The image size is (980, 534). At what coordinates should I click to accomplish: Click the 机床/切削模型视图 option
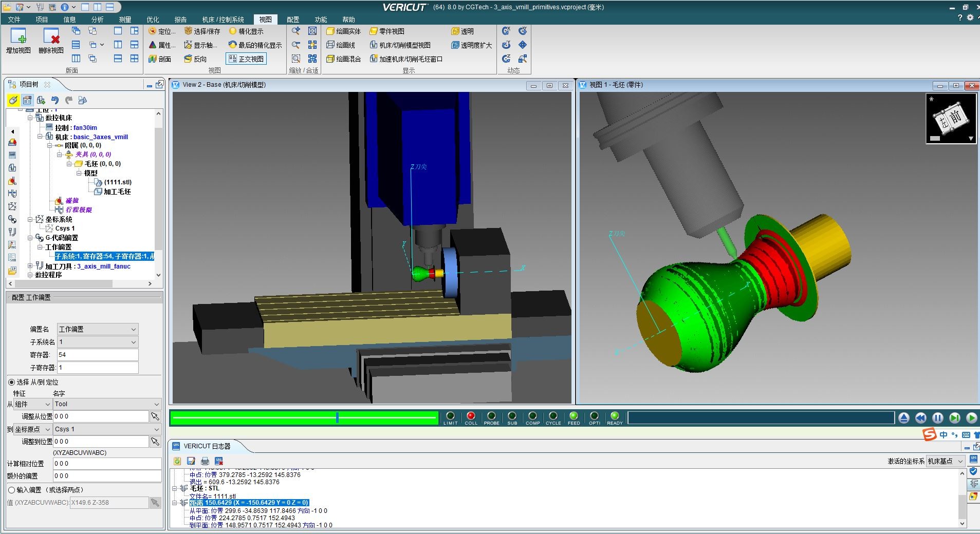pos(400,45)
